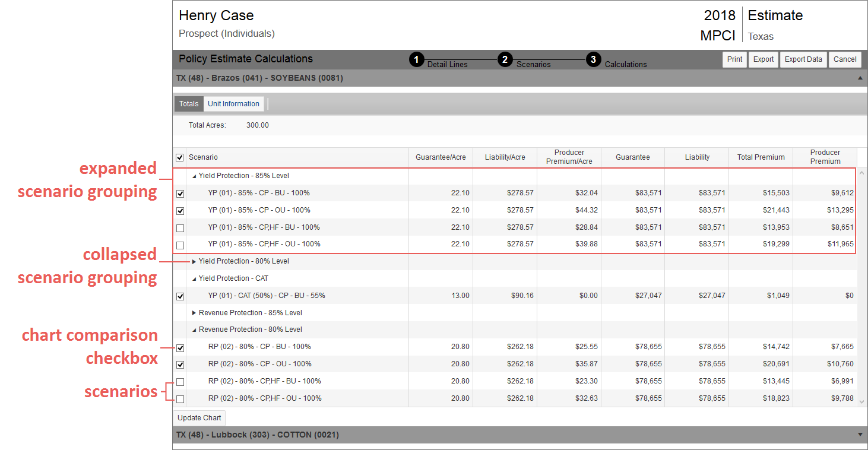Collapse the Brazos SOYBEANS section arrow
868x450 pixels.
point(860,78)
